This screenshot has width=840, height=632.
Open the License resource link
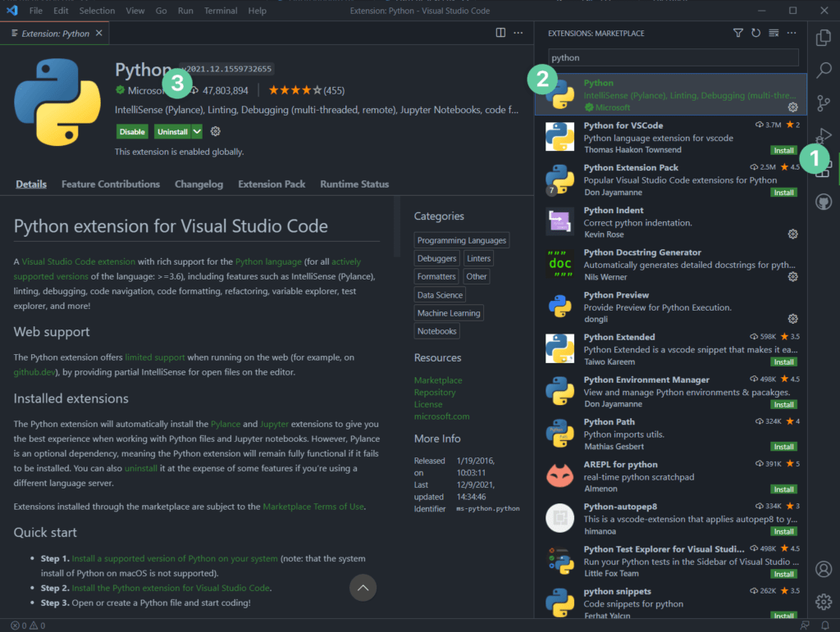click(x=428, y=405)
